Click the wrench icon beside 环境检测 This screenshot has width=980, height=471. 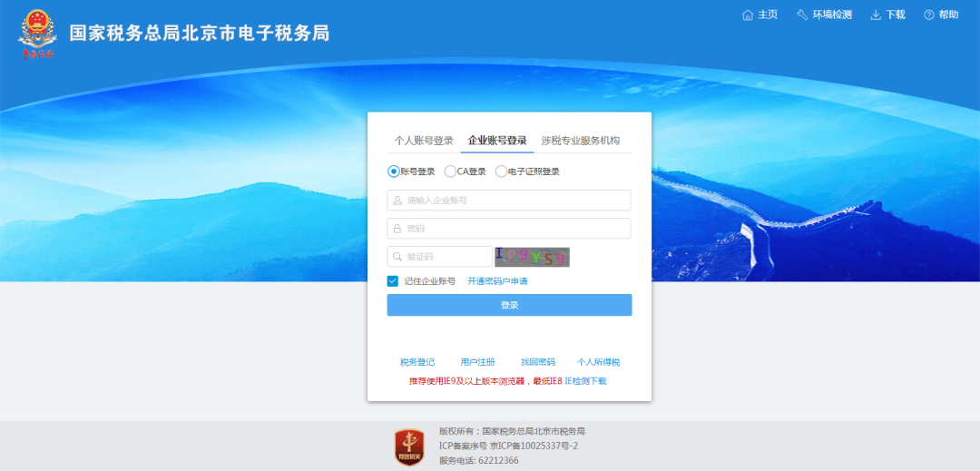coord(802,15)
